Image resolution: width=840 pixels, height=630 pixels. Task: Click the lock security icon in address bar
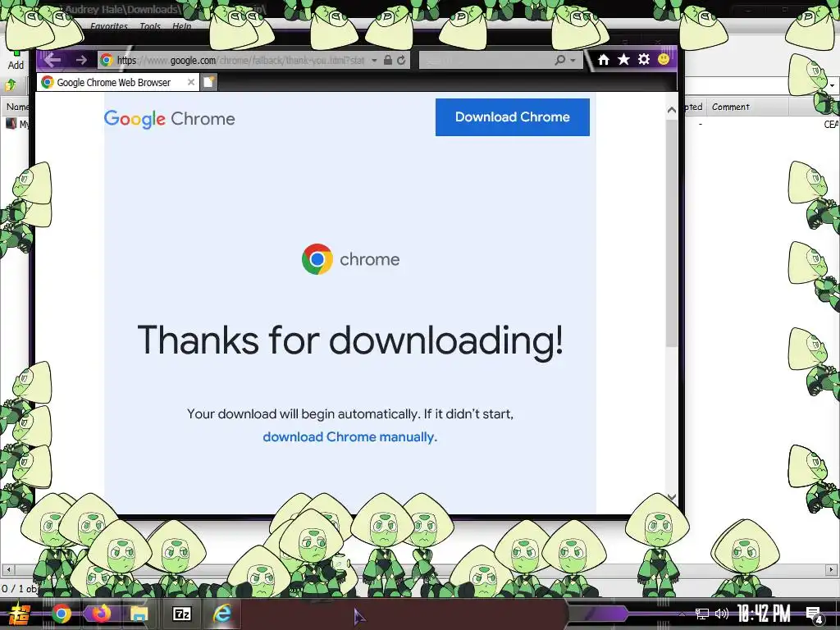[388, 60]
